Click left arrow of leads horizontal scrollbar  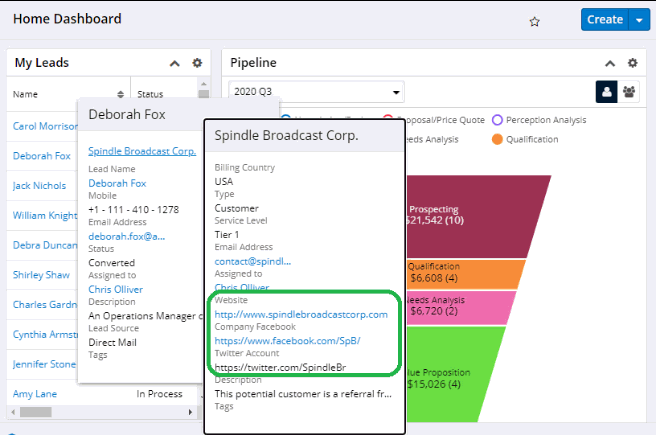point(13,412)
